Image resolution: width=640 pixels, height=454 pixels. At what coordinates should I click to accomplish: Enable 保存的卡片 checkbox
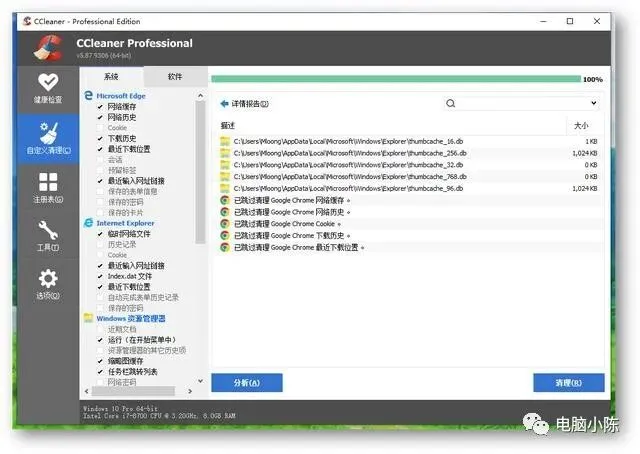coord(100,213)
